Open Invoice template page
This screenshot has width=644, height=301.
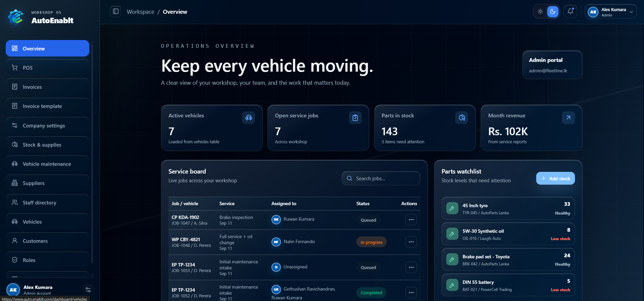(x=47, y=106)
